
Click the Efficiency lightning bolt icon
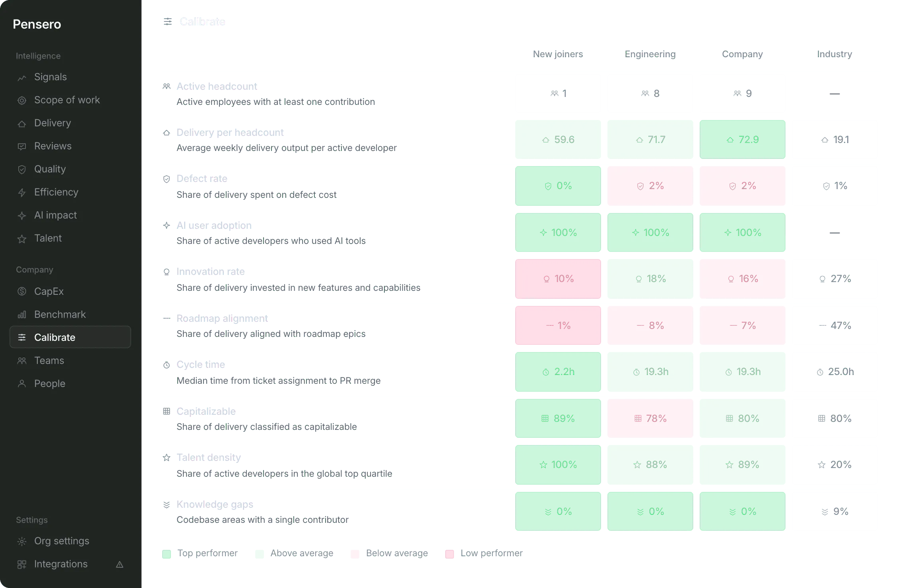22,193
